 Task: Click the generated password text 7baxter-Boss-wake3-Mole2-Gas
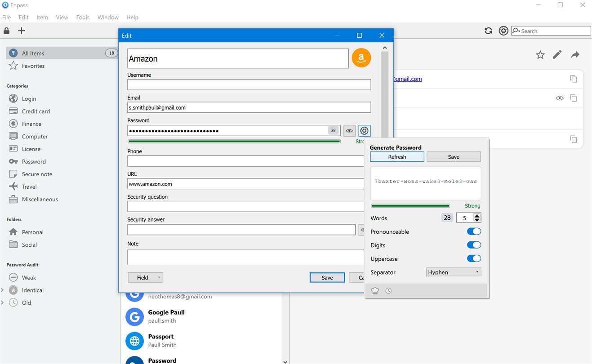pyautogui.click(x=426, y=181)
